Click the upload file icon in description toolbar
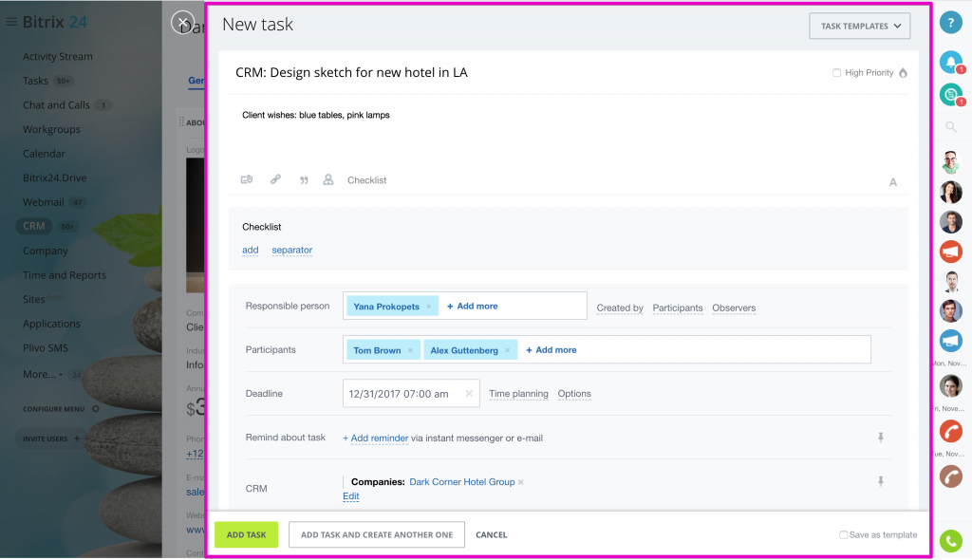This screenshot has width=972, height=560. pyautogui.click(x=247, y=179)
